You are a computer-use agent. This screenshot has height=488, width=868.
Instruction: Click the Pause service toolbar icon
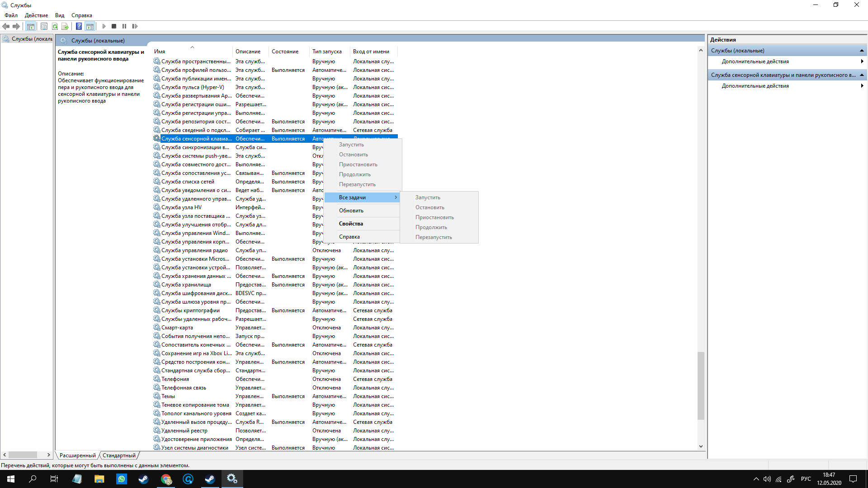click(124, 26)
